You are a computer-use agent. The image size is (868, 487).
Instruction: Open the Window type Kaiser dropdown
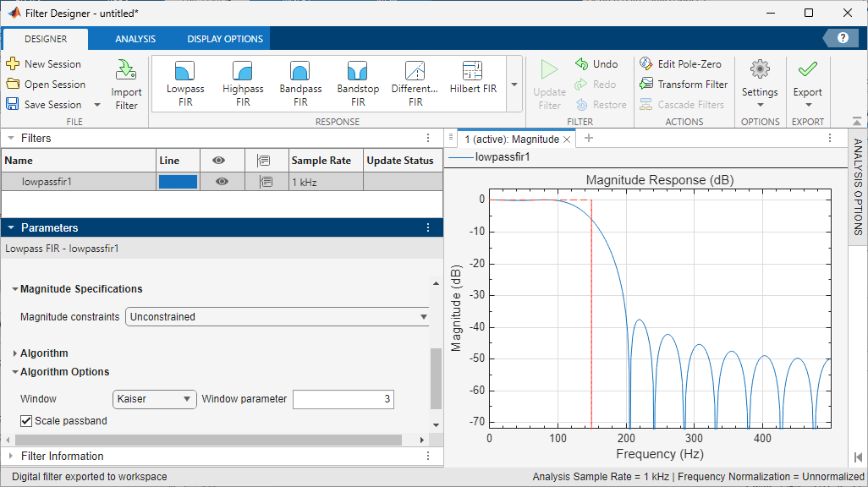[155, 399]
